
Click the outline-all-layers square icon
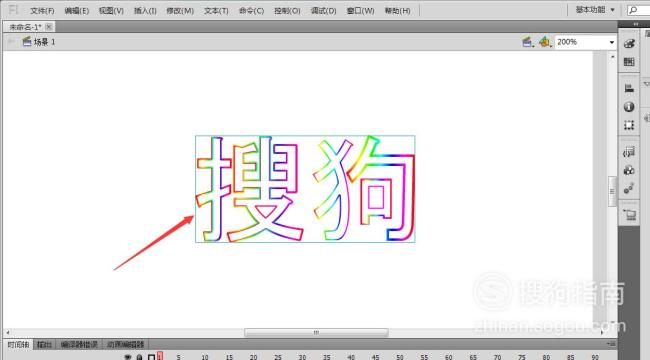pos(151,357)
